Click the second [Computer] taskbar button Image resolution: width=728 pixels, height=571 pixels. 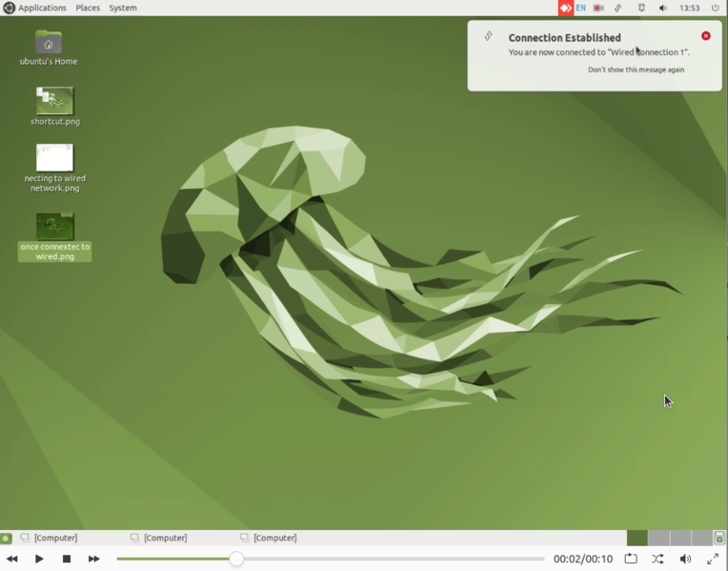(159, 538)
